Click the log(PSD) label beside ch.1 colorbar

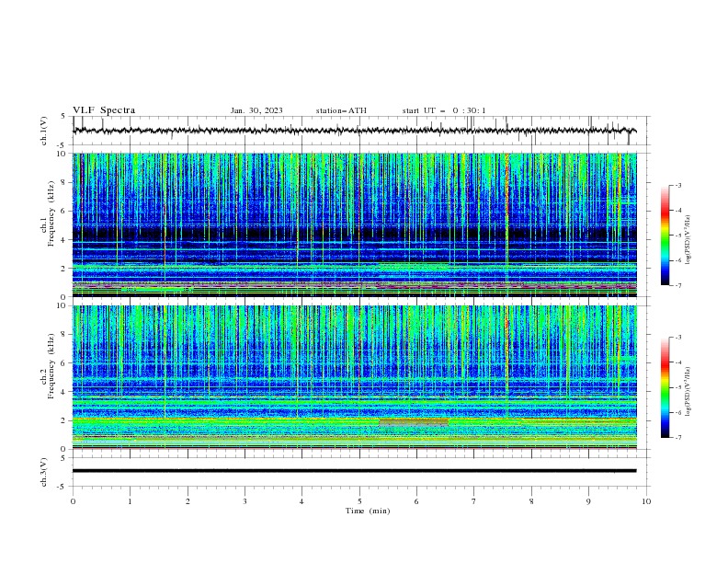pyautogui.click(x=688, y=240)
